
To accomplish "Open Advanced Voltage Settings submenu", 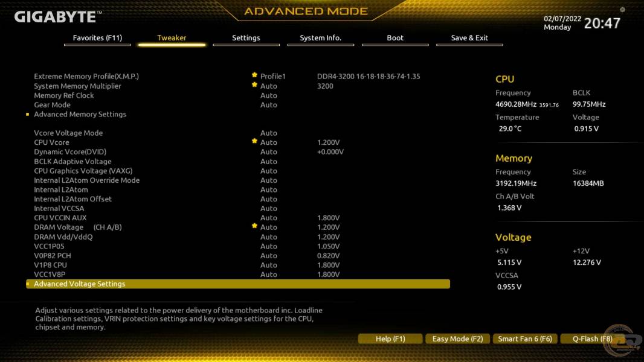I will [x=238, y=284].
